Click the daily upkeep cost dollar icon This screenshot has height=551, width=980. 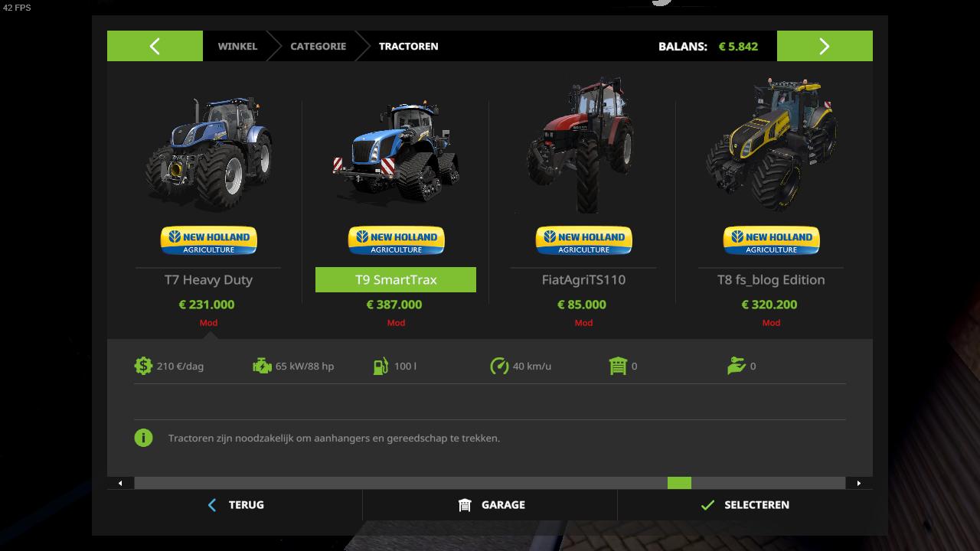point(143,366)
